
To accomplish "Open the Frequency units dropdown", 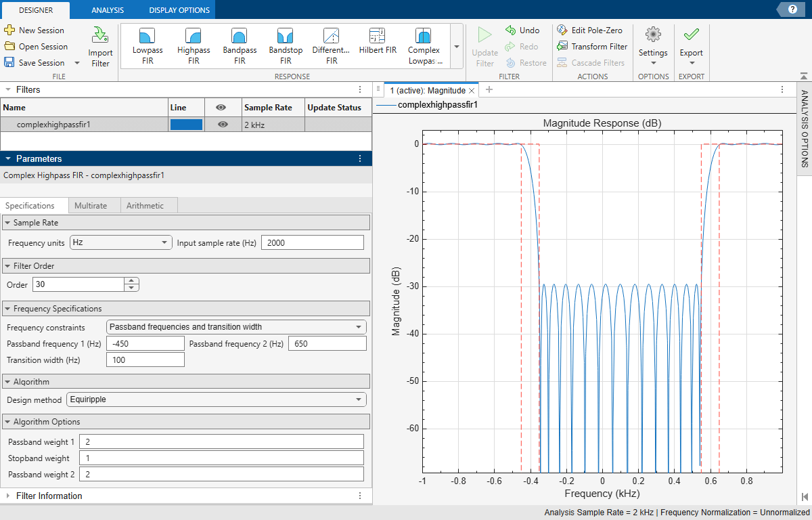I will coord(121,242).
